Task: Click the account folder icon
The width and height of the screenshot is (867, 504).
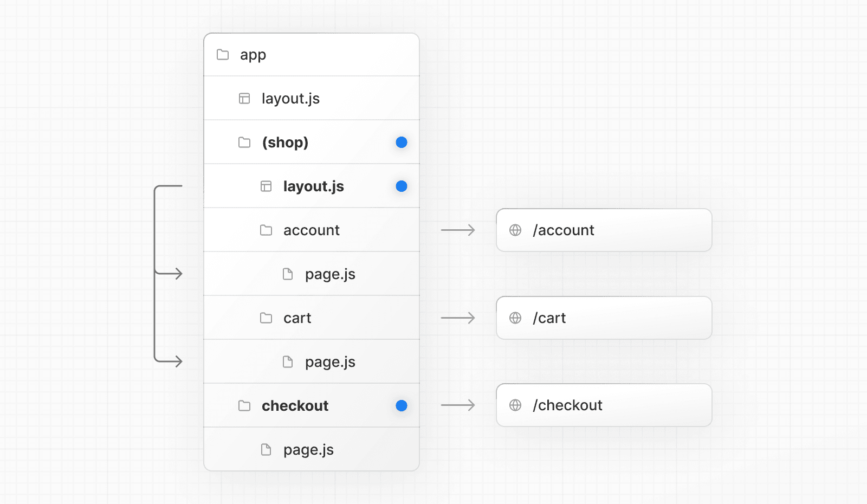Action: click(266, 230)
